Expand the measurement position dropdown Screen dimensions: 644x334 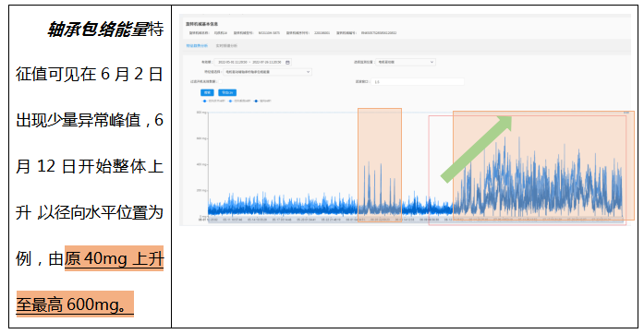[x=406, y=62]
